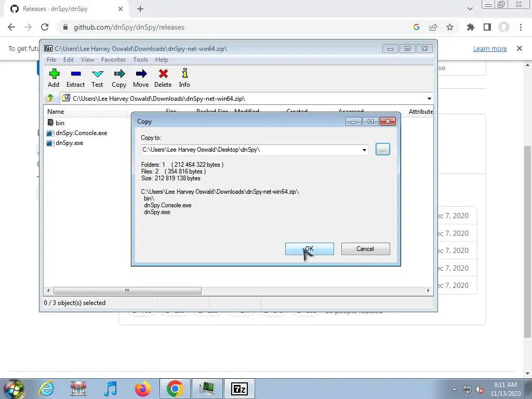Viewport: 532px width, 399px height.
Task: Click the muted volume tray icon
Action: 480,389
